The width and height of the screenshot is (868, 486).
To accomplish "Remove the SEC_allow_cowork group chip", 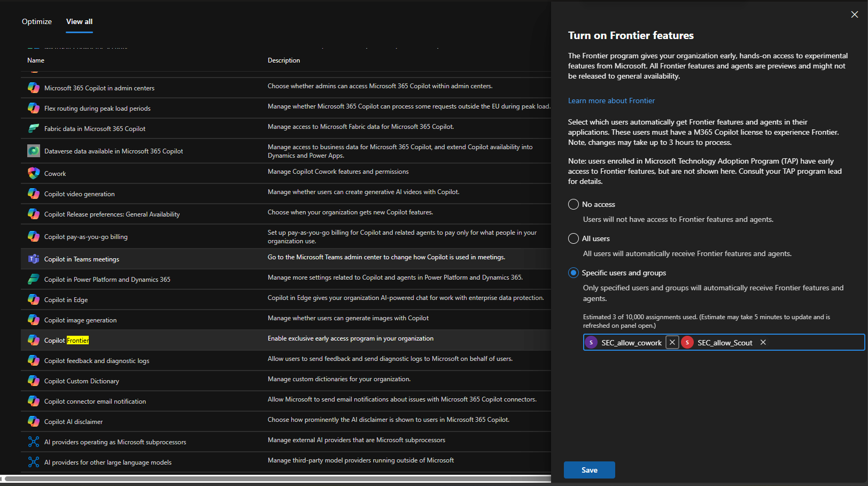I will 672,342.
